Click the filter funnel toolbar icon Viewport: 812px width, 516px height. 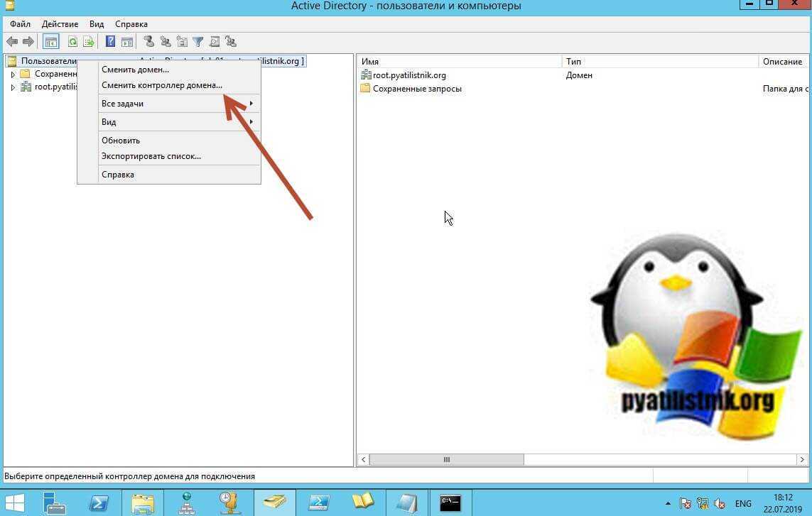198,42
